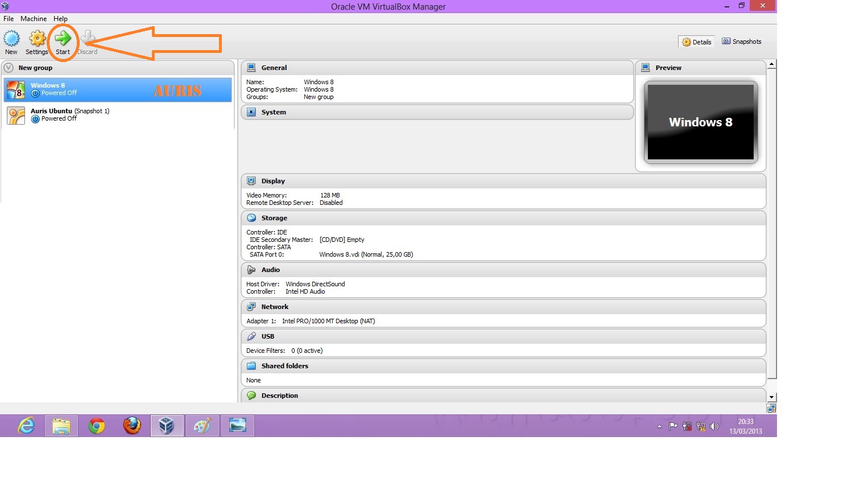Open the Help menu
Screen dimensions: 868x494
pos(60,19)
